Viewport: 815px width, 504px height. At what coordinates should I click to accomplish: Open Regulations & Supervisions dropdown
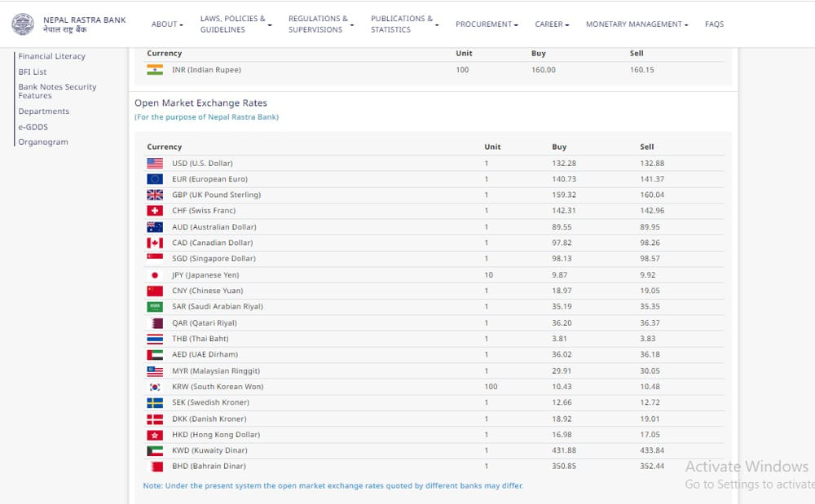(x=320, y=24)
